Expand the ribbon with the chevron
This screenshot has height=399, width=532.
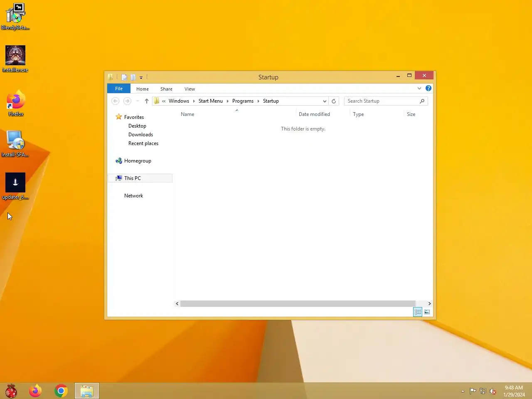pos(419,88)
